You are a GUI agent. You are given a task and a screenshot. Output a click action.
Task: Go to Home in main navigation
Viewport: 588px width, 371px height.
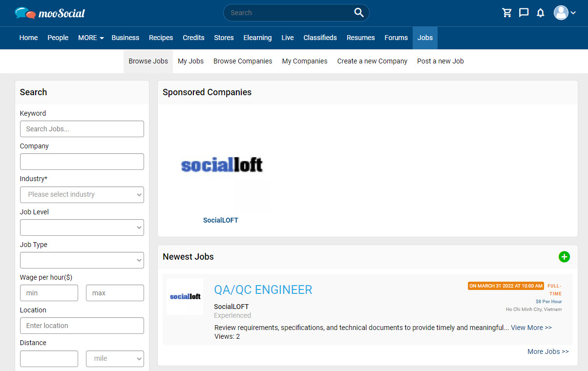point(28,38)
